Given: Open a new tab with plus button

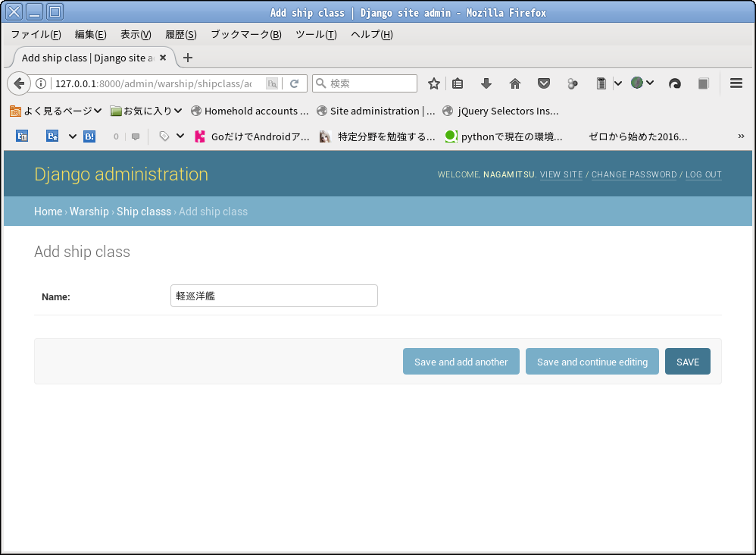Looking at the screenshot, I should 188,58.
